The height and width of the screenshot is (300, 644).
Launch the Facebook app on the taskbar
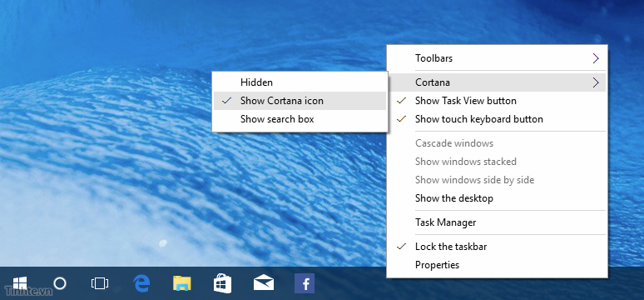[x=305, y=283]
